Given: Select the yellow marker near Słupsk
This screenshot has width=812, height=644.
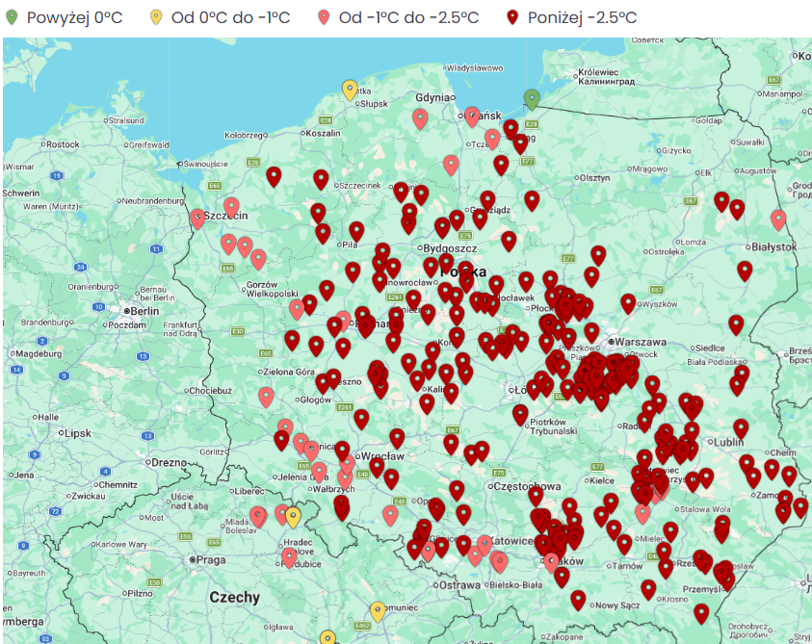Looking at the screenshot, I should [351, 90].
